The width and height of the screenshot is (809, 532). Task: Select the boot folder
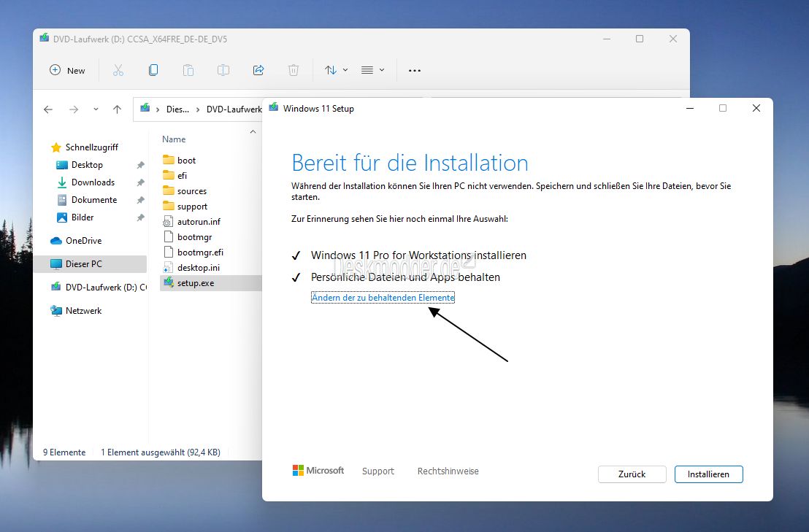186,161
